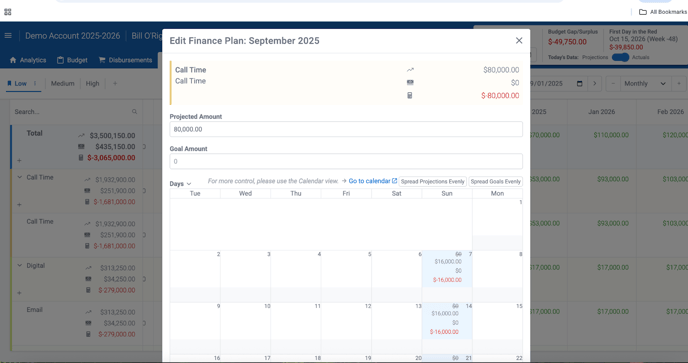Open the date picker calendar icon

(579, 83)
